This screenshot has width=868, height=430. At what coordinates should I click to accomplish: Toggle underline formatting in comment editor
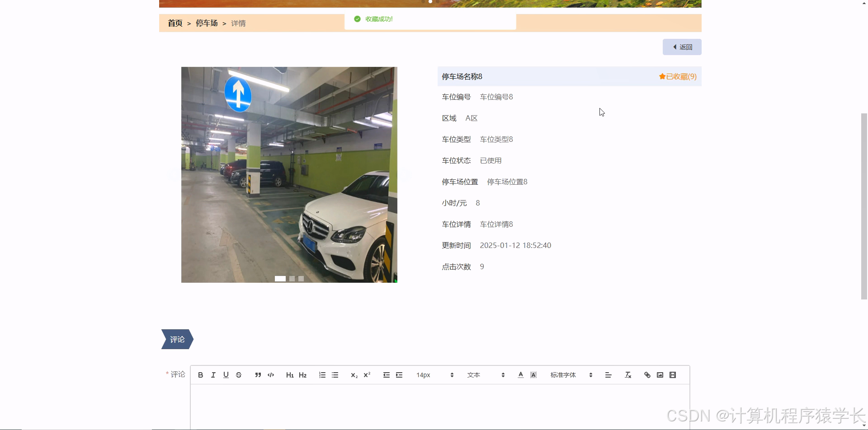point(226,375)
